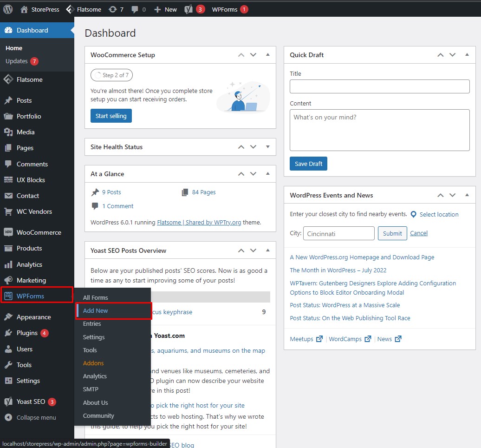Screen dimensions: 481x448
Task: Move the Quick Draft panel down
Action: click(453, 55)
